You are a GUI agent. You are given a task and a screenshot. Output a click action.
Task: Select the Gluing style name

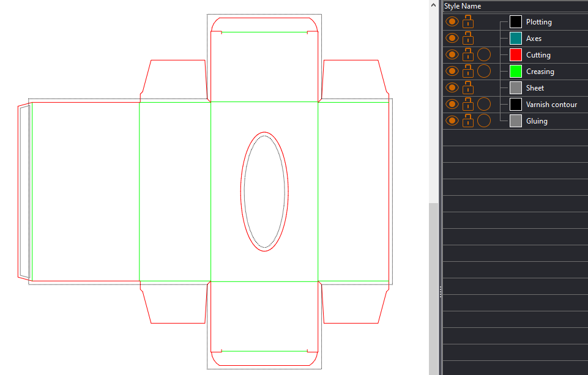coord(537,121)
